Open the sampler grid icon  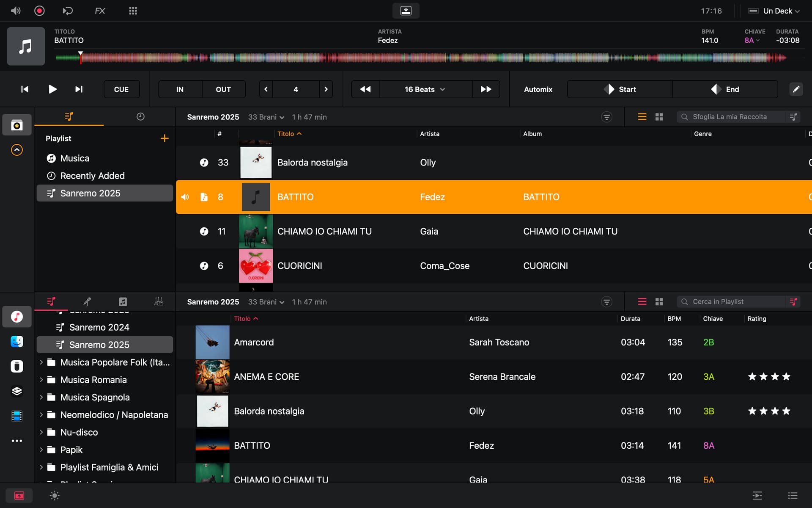pyautogui.click(x=133, y=11)
